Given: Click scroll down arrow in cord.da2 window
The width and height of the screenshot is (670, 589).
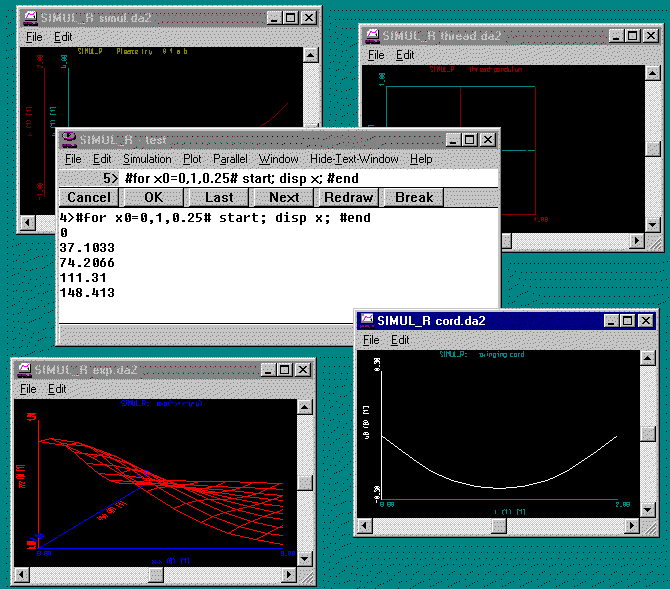Looking at the screenshot, I should tap(648, 509).
